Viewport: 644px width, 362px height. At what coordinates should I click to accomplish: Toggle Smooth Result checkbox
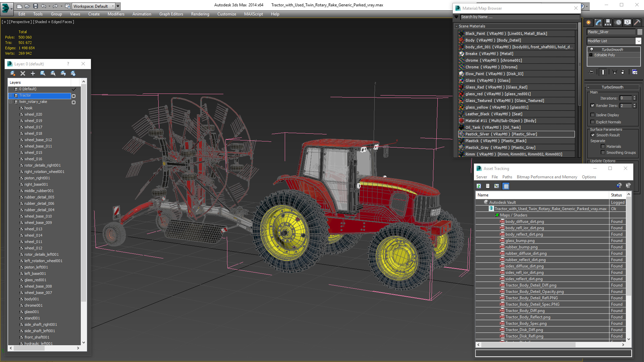click(593, 135)
